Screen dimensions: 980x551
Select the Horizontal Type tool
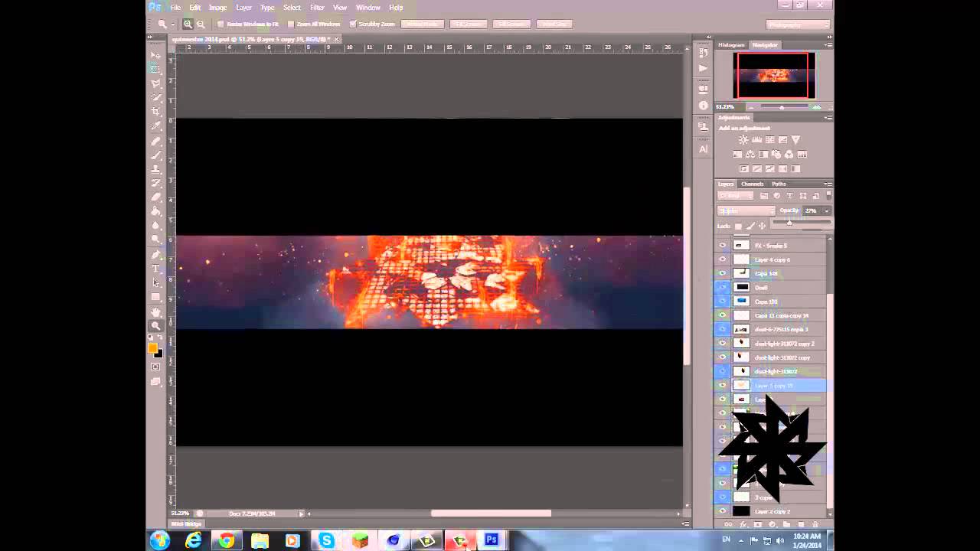[x=156, y=269]
